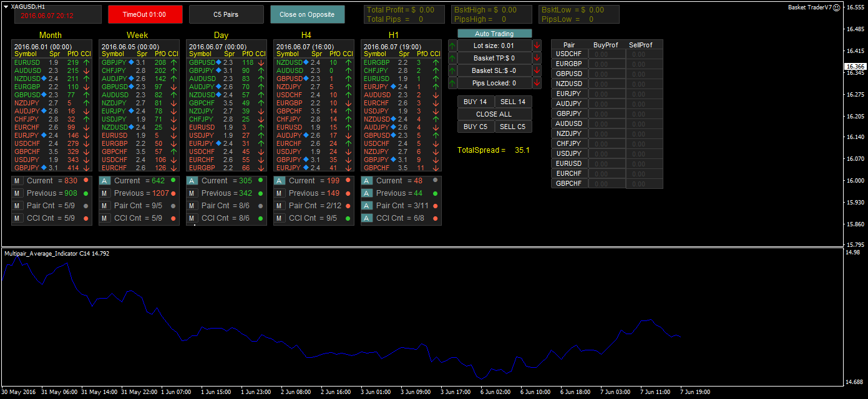Click EURUSD row in Month table
Viewport: 868px width, 399px height.
coord(52,62)
